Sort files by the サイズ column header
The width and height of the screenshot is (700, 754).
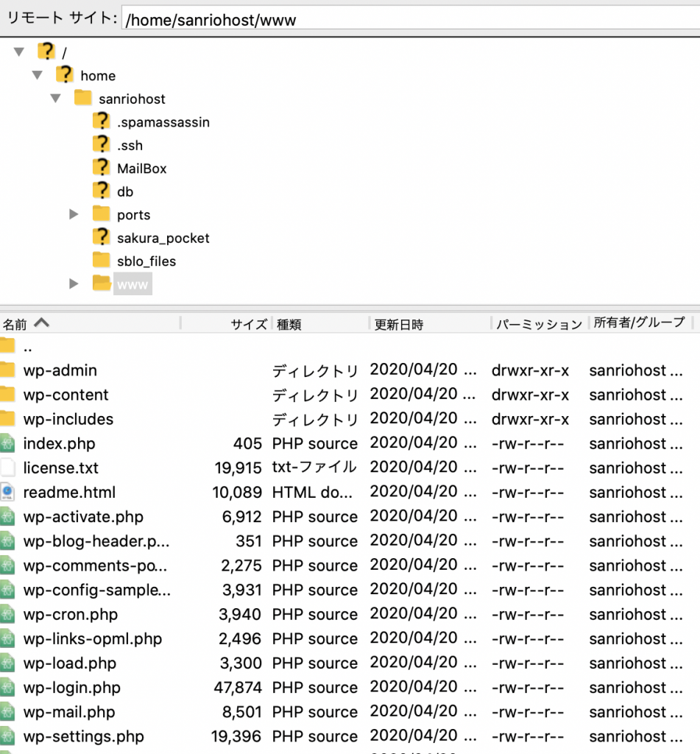click(x=248, y=324)
